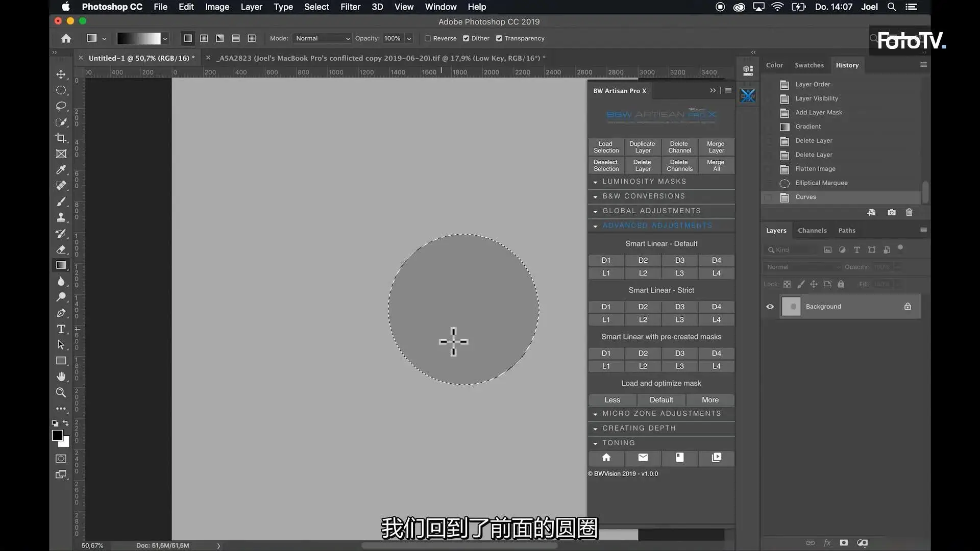The image size is (980, 551).
Task: Open the Filter menu
Action: (x=350, y=7)
